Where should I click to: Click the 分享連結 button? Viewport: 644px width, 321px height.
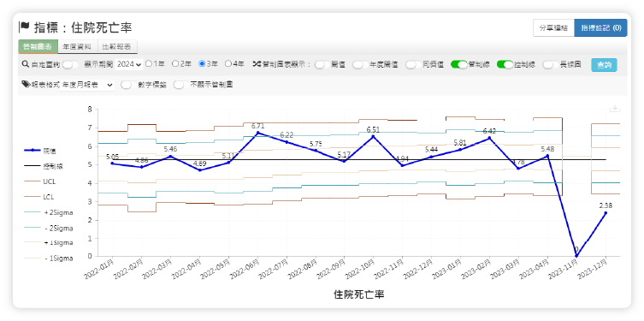pyautogui.click(x=553, y=28)
